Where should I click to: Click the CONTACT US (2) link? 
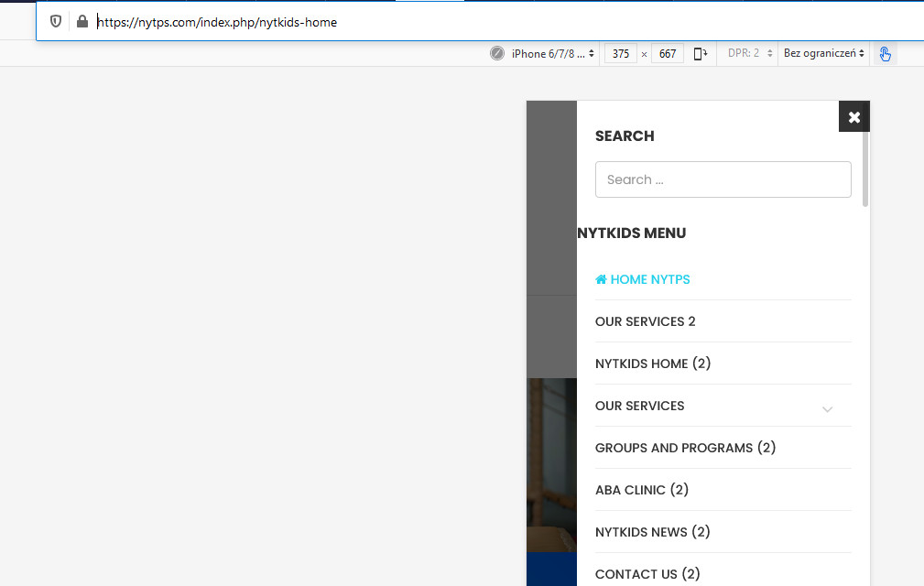pyautogui.click(x=647, y=574)
